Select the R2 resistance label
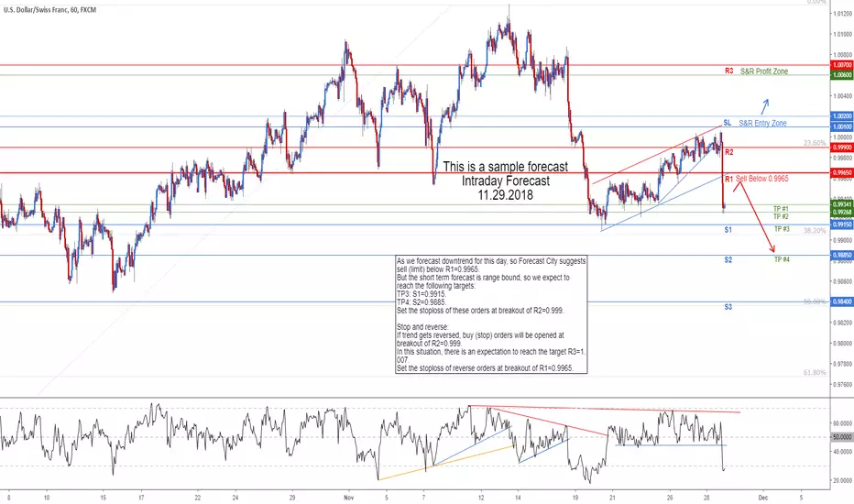This screenshot has width=854, height=504. tap(728, 152)
